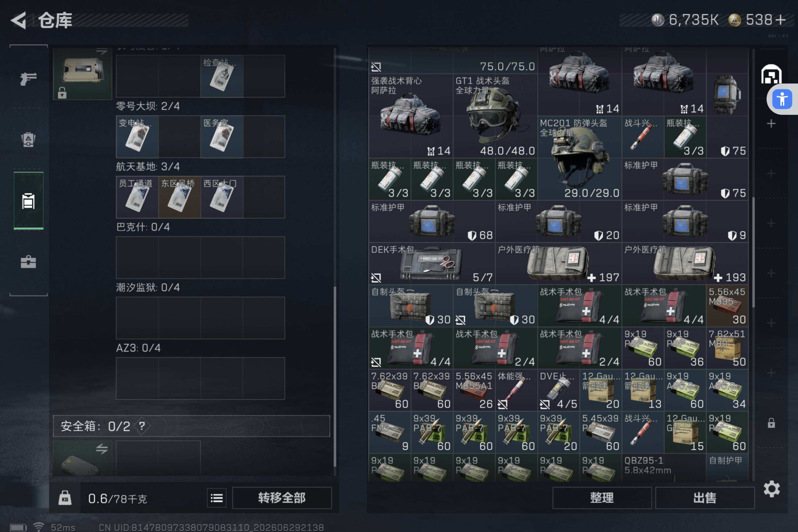Open the stash home icon top right

tap(771, 74)
